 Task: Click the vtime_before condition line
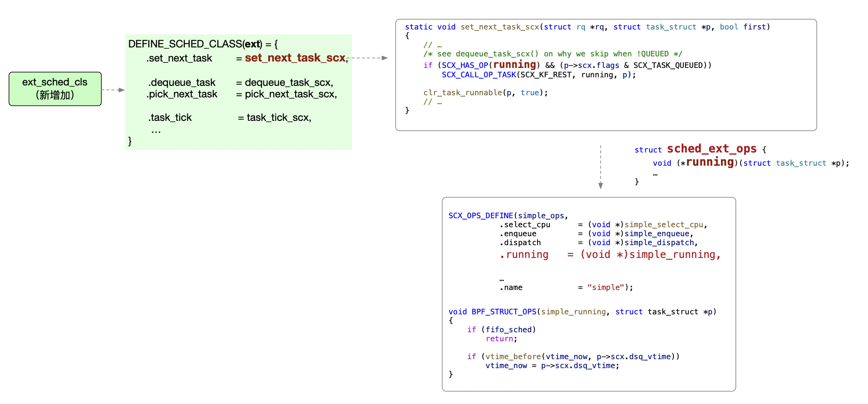573,357
